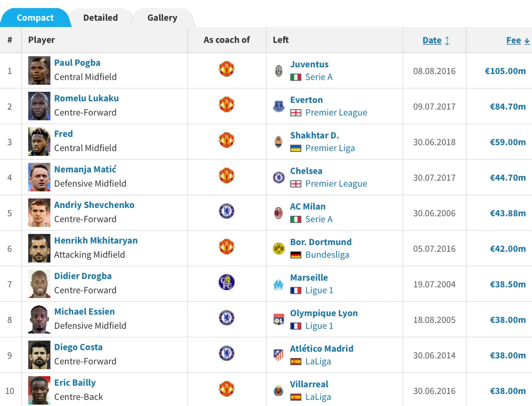Click Andriy Shevchenko portrait thumbnail
532x406 pixels.
pyautogui.click(x=39, y=213)
